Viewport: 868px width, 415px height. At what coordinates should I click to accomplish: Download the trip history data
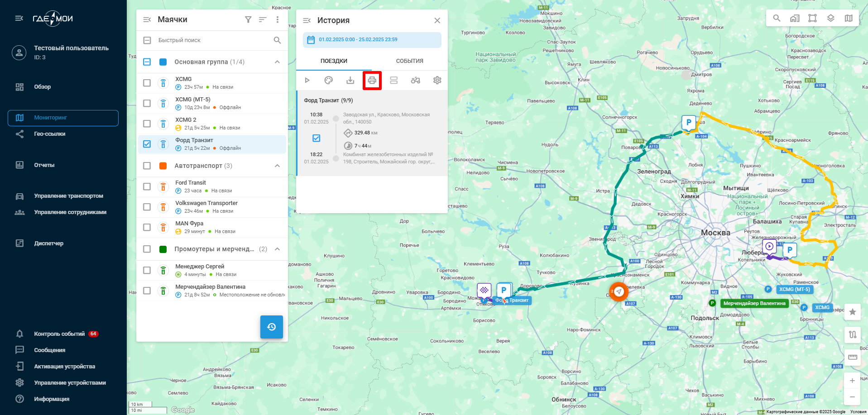350,81
